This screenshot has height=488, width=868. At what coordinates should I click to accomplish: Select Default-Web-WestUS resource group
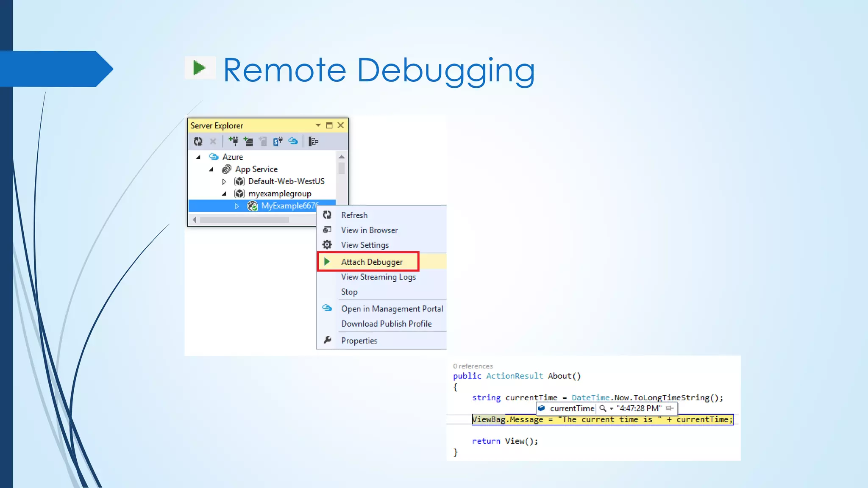[x=287, y=181]
